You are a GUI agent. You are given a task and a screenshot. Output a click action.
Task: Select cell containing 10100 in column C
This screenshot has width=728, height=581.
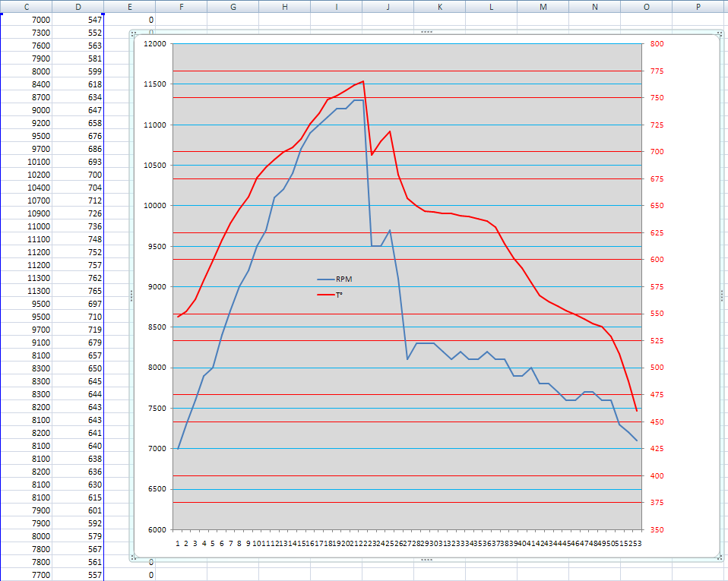[26, 162]
